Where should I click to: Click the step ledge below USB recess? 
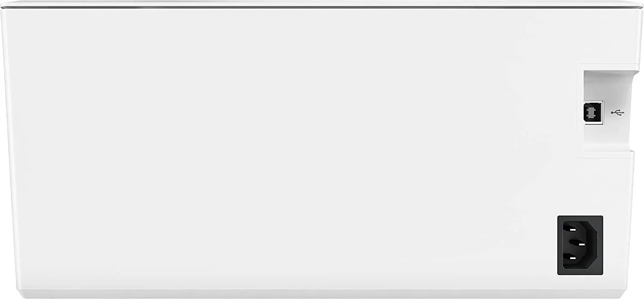606,152
